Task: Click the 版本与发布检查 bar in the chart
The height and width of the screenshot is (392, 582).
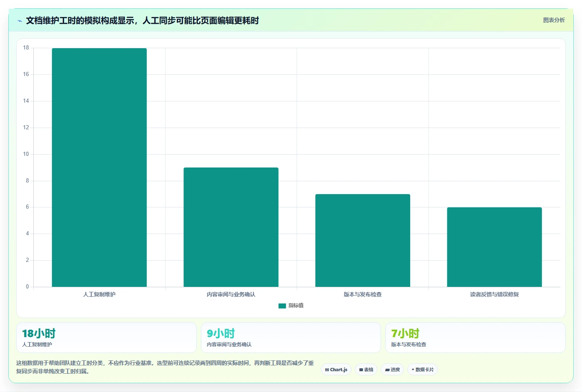Action: [363, 240]
